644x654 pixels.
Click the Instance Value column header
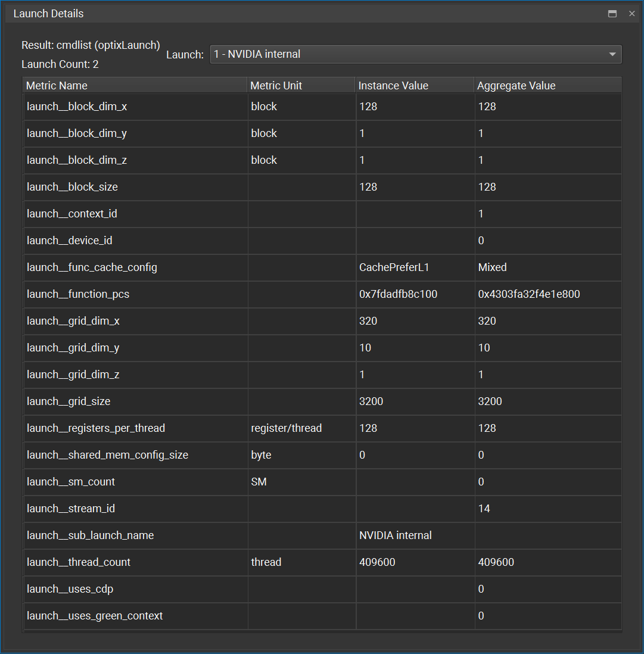(414, 86)
